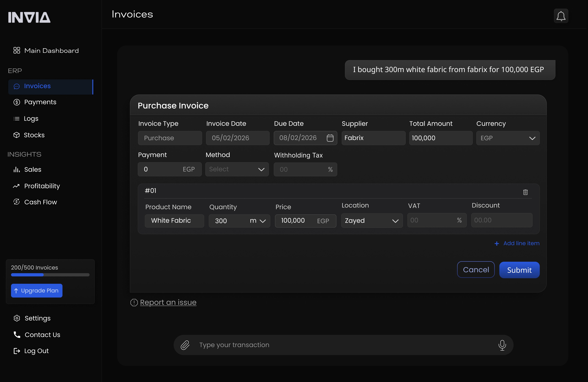Screen dimensions: 588x382
Task: Click the INVIA logo
Action: [x=29, y=17]
